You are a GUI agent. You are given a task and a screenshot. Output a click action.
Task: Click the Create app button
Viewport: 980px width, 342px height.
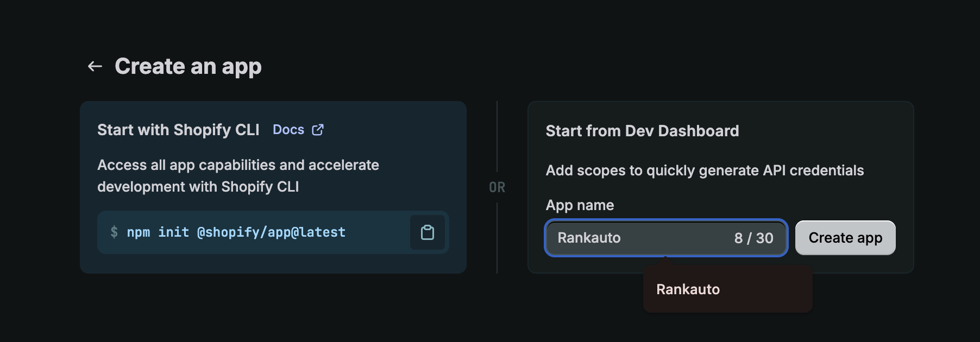pos(845,238)
